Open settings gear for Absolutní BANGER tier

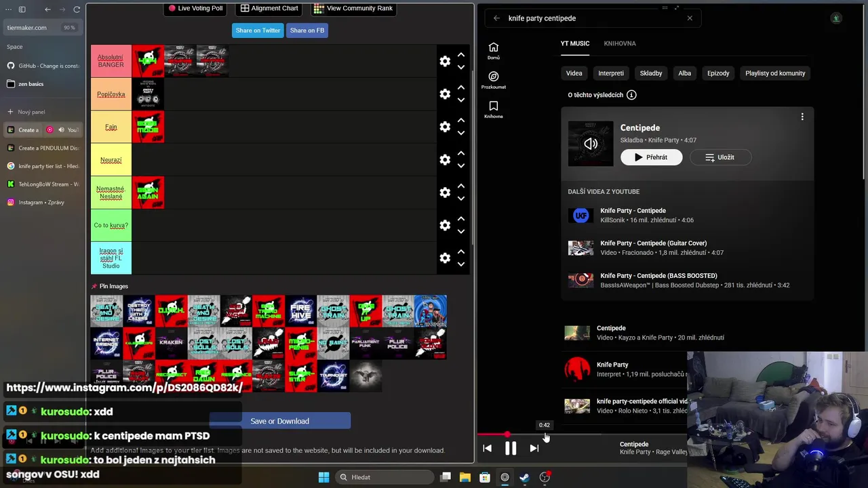pos(445,61)
